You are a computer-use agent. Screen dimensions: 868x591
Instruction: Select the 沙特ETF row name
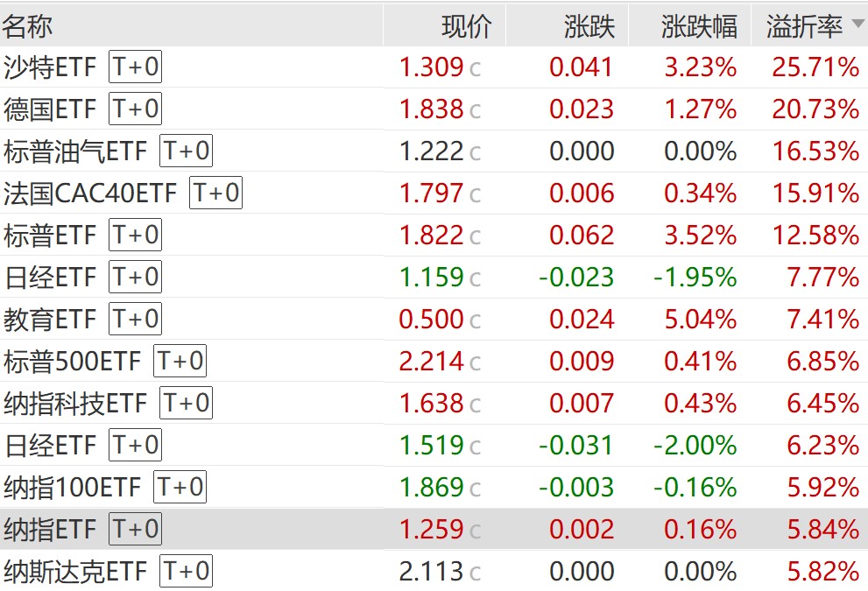[x=50, y=67]
